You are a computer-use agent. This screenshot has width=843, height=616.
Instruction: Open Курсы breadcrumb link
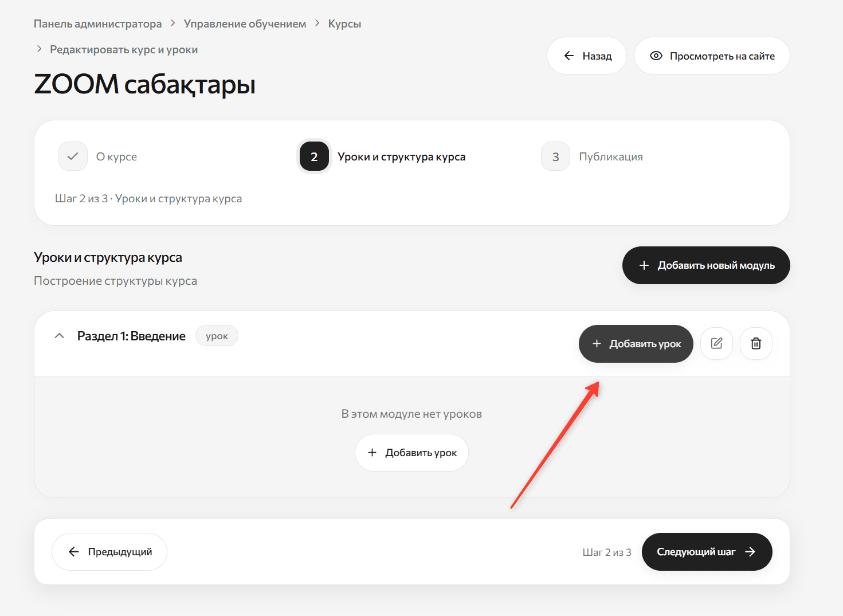344,23
